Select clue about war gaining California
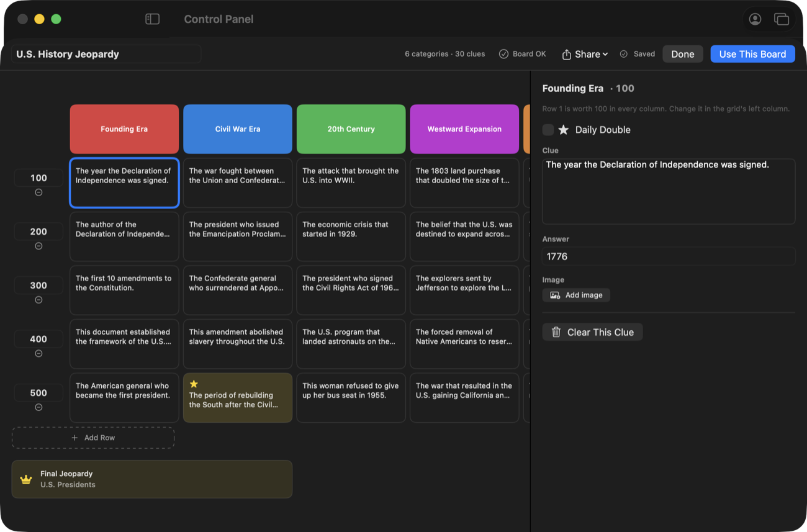807x532 pixels. click(464, 397)
